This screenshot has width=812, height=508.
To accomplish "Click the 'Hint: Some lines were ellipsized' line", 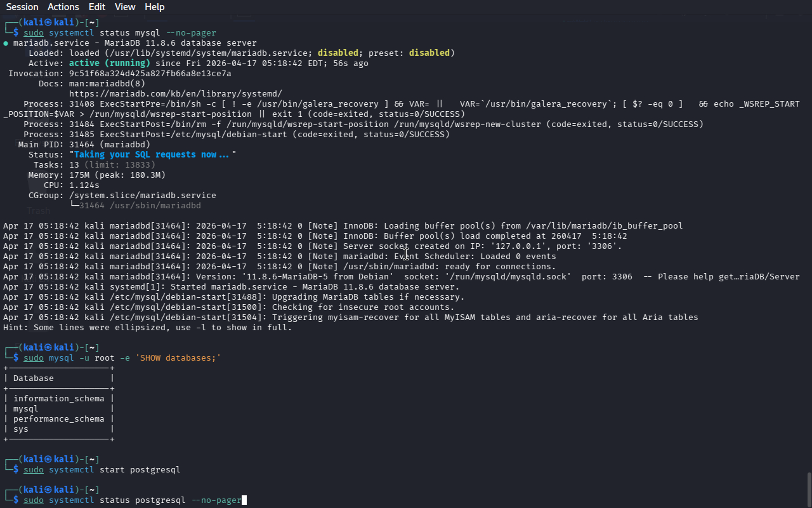I will (x=147, y=327).
